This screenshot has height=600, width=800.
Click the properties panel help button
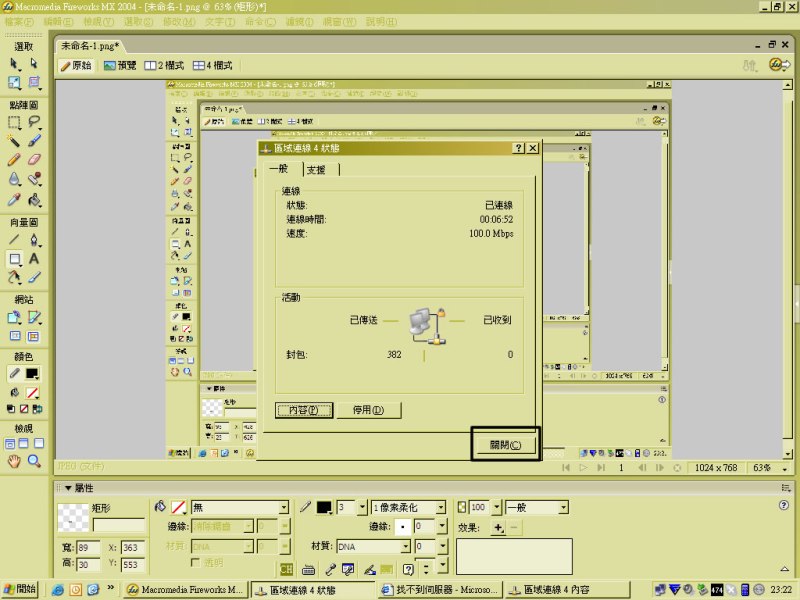pyautogui.click(x=784, y=505)
